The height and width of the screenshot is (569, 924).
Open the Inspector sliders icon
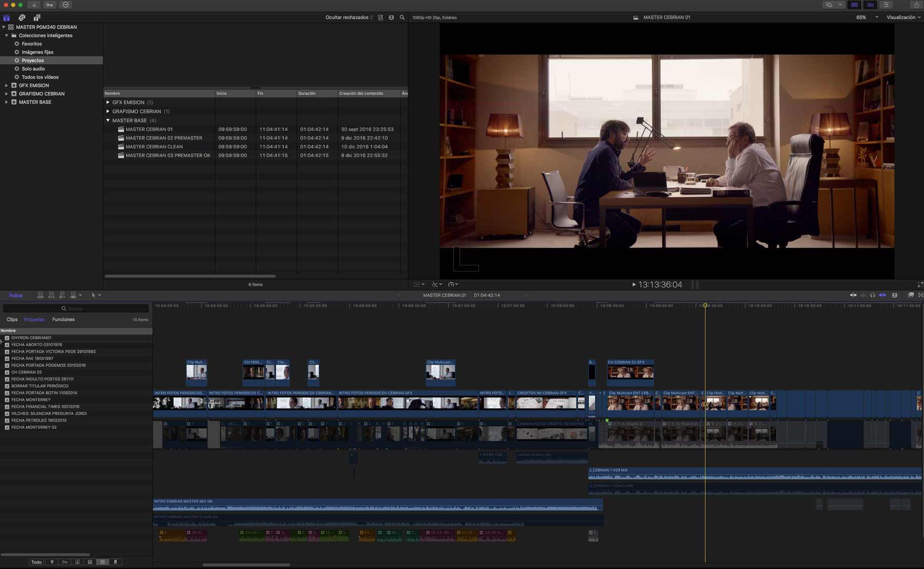(887, 5)
